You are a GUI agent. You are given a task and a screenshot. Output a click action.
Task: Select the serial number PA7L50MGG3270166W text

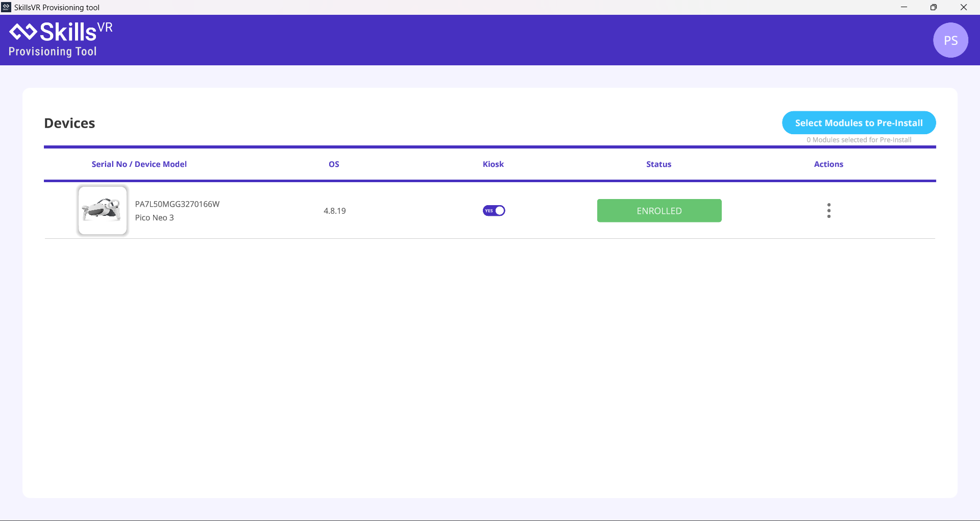(x=177, y=204)
